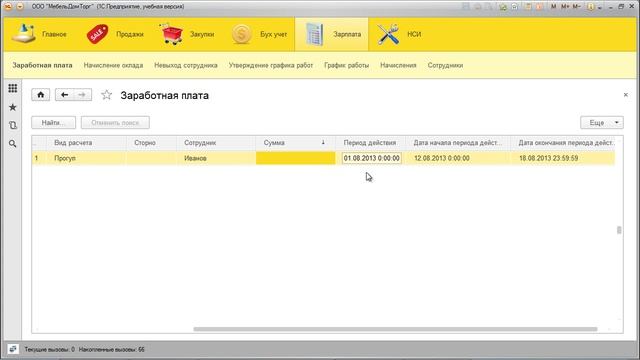
Task: Open the НСИ reference data section
Action: (x=399, y=34)
